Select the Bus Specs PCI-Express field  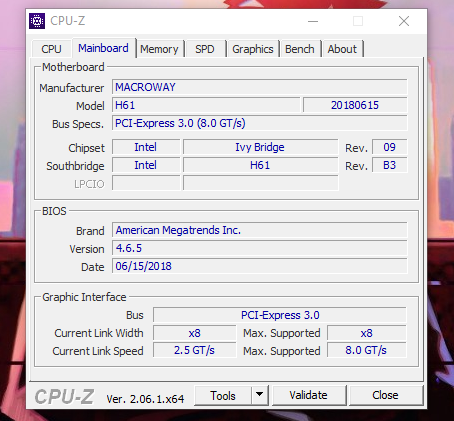(260, 123)
